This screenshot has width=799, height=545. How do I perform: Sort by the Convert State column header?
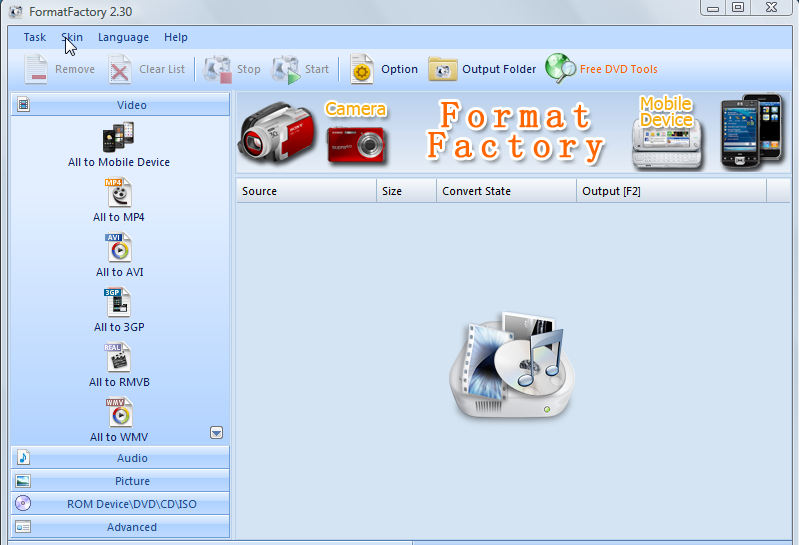[506, 191]
